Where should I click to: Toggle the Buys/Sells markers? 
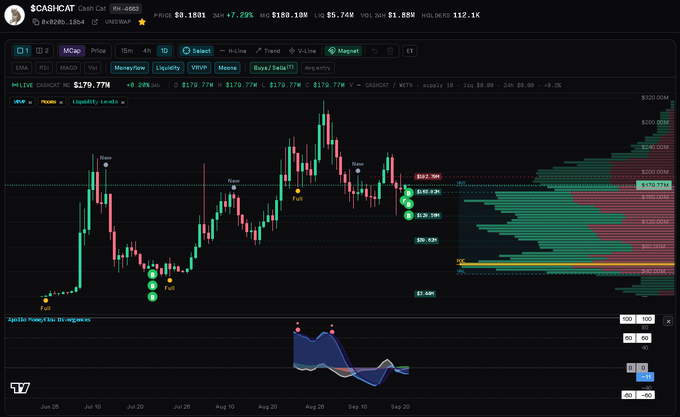tap(274, 68)
